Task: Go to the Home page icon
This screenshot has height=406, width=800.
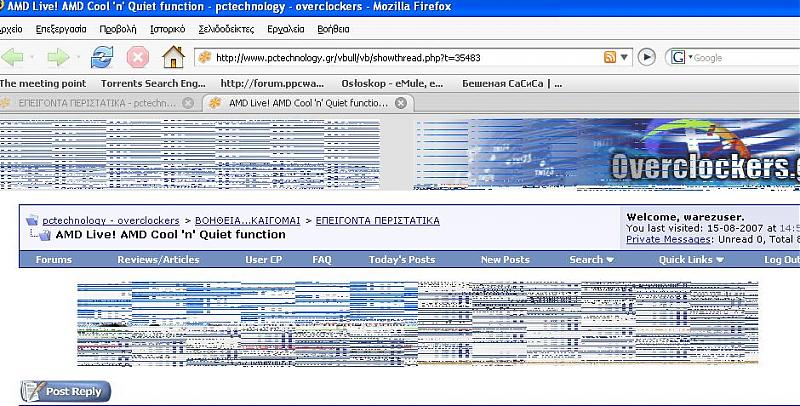Action: [173, 57]
